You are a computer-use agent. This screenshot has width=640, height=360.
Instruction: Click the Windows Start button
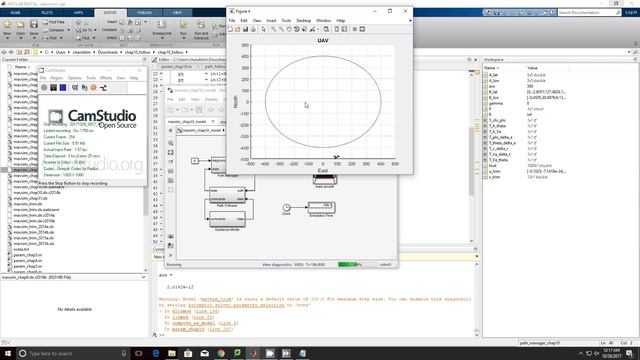(8, 353)
